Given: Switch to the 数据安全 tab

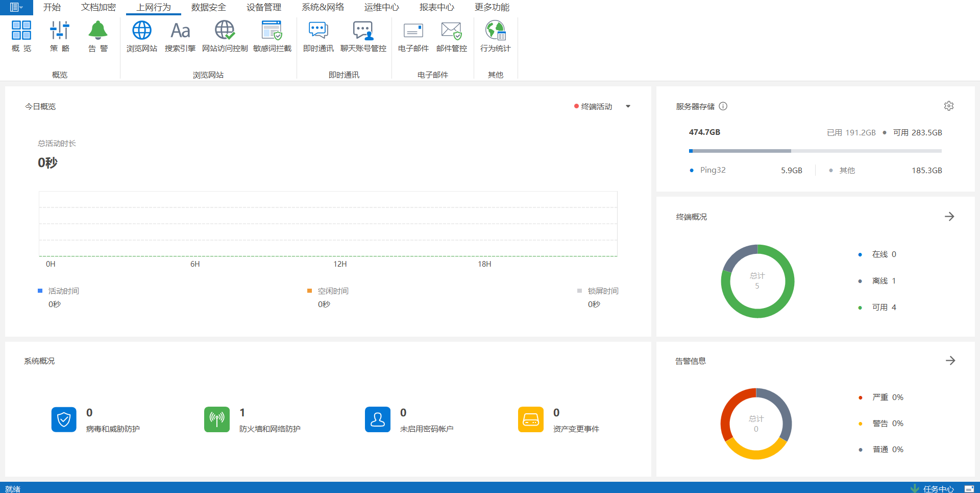Looking at the screenshot, I should click(x=208, y=7).
